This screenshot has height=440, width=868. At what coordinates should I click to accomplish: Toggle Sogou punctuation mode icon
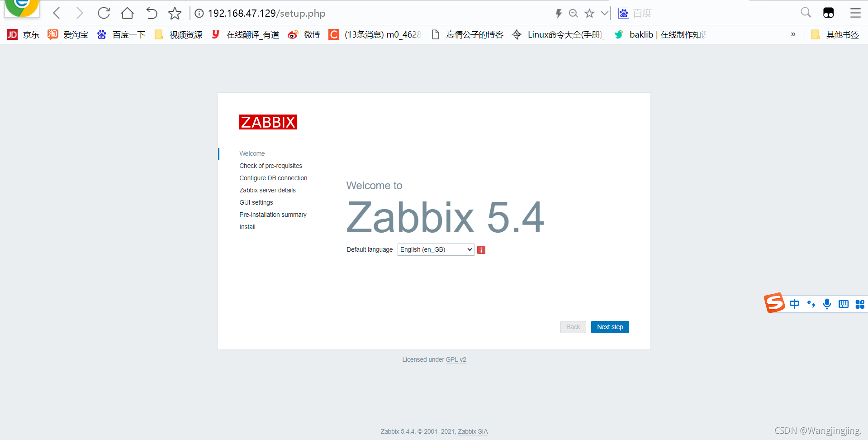pyautogui.click(x=811, y=304)
